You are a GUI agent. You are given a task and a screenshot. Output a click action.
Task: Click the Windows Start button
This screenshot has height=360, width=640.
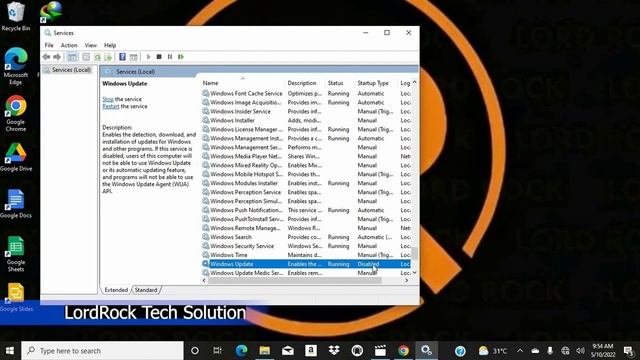[x=10, y=351]
